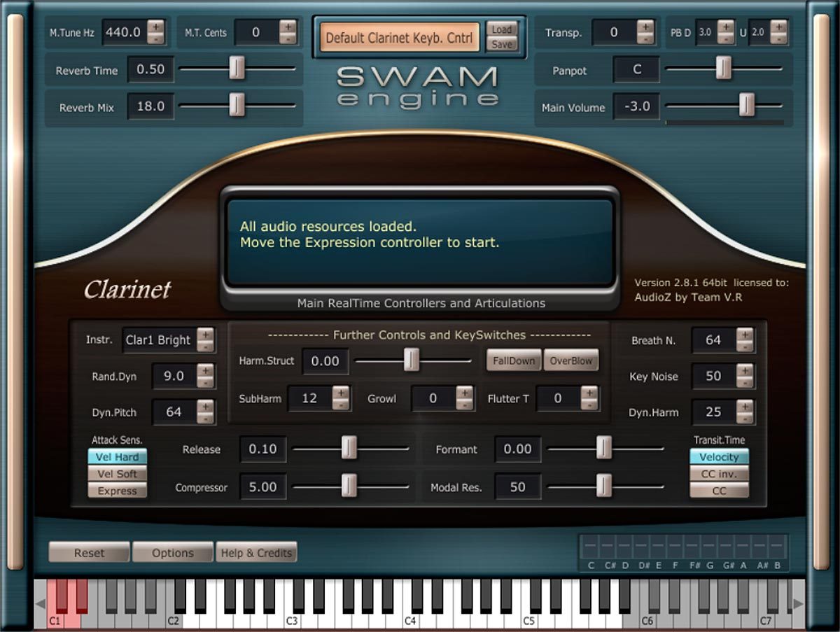Screen dimensions: 840x632
Task: Toggle the FallDown key switch
Action: [x=514, y=360]
